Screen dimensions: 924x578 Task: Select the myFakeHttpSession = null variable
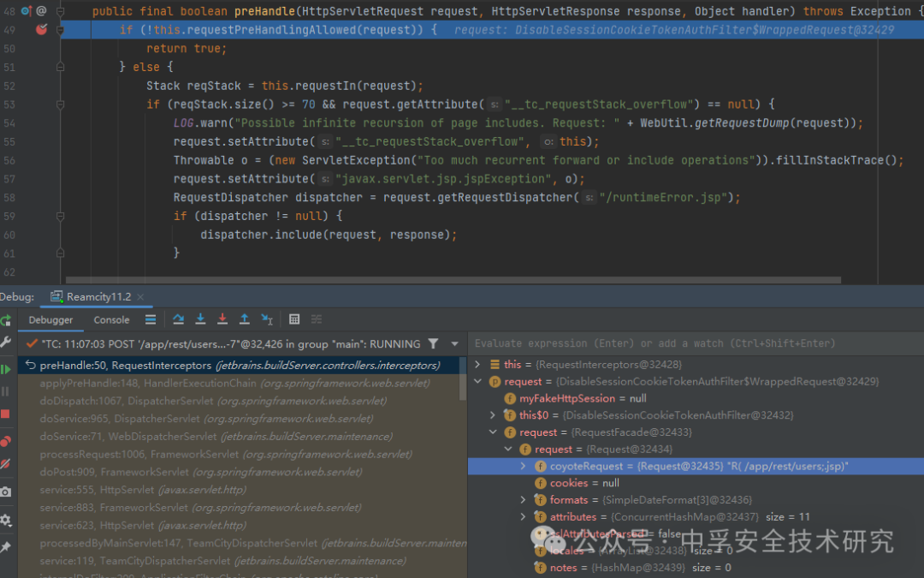click(696, 399)
